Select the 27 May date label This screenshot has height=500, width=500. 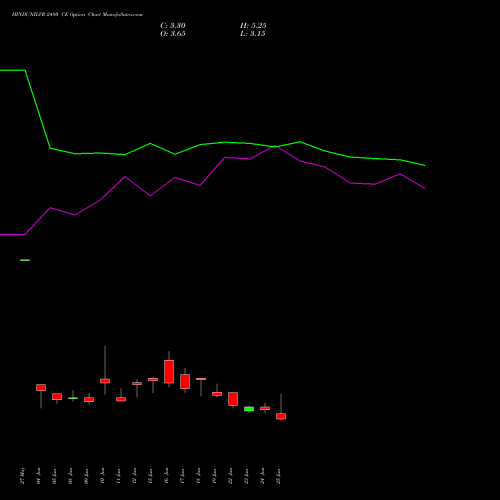23,476
